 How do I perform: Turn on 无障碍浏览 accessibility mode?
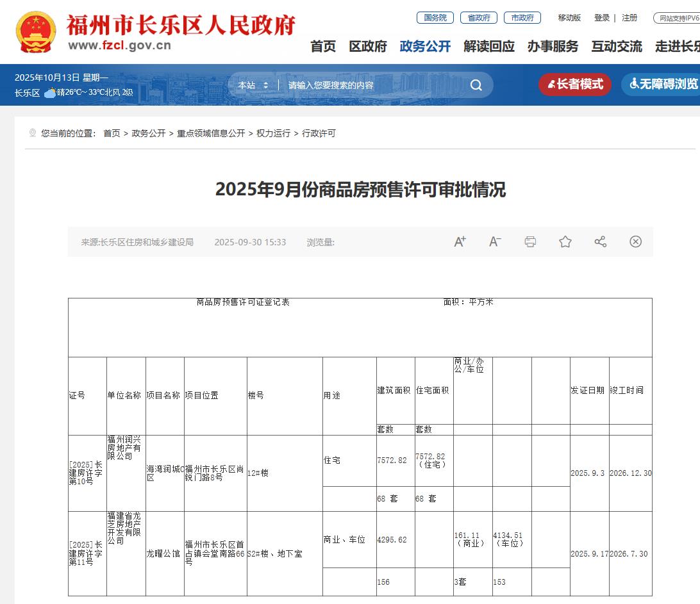coord(663,85)
